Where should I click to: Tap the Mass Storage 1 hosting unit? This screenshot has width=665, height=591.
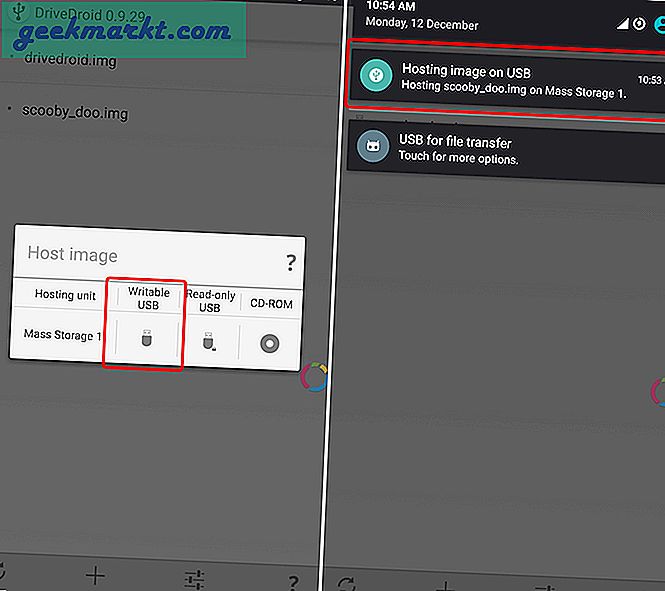pyautogui.click(x=62, y=336)
